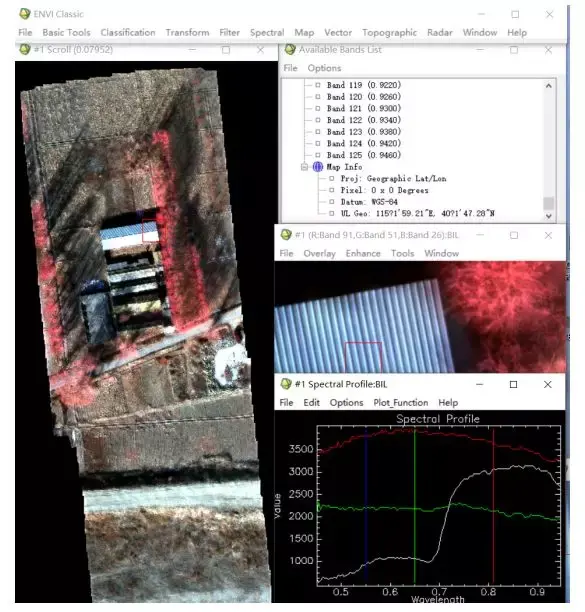Open Edit menu in Spectral Profile window
Image resolution: width=585 pixels, height=612 pixels.
click(311, 402)
